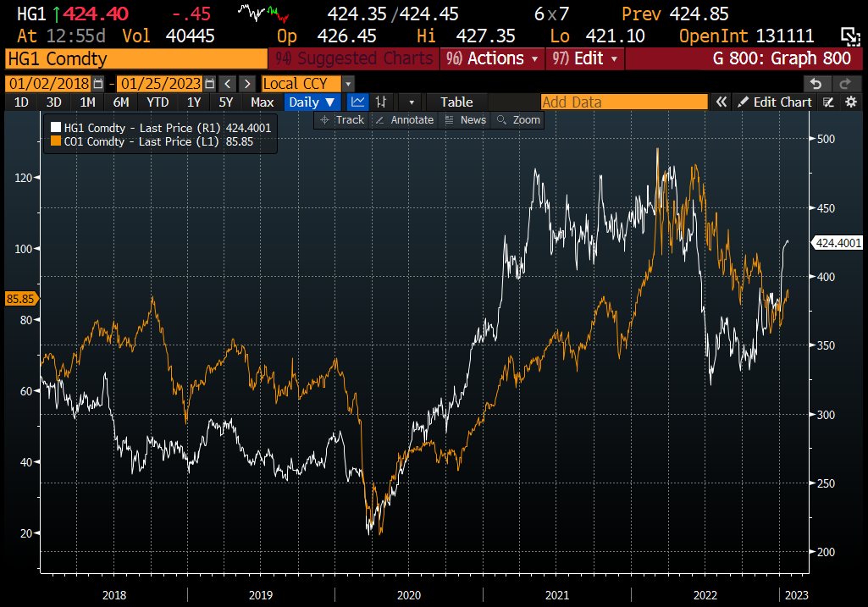Select the Track crosshair tool
The height and width of the screenshot is (607, 868).
pos(341,119)
